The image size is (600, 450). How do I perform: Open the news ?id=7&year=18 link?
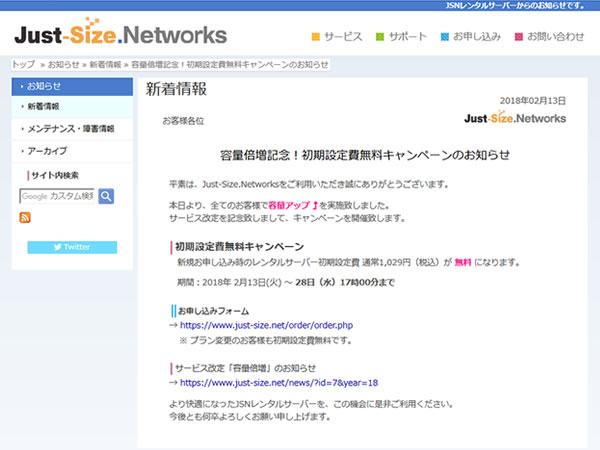[279, 383]
